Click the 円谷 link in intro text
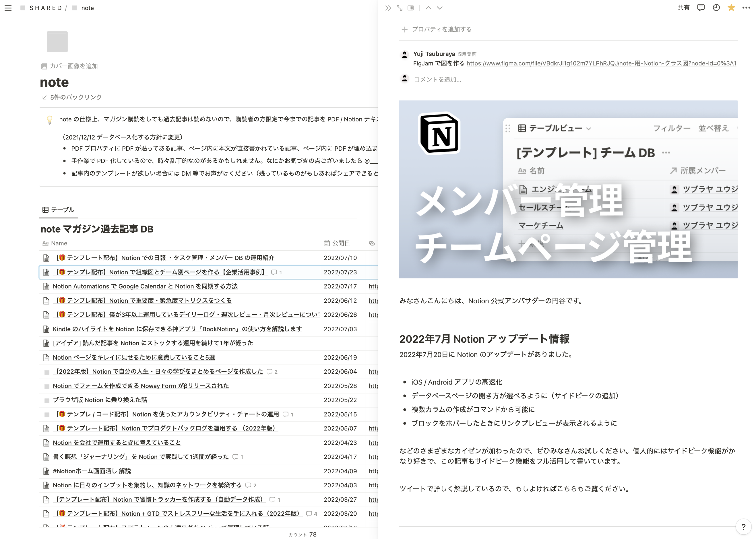The width and height of the screenshot is (756, 539). click(559, 301)
